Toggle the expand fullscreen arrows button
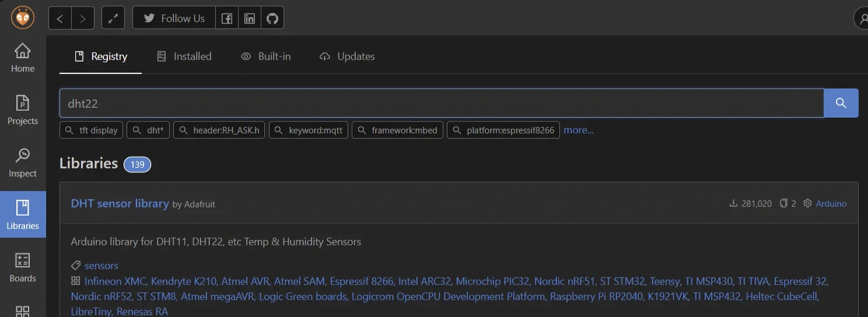 (x=113, y=18)
